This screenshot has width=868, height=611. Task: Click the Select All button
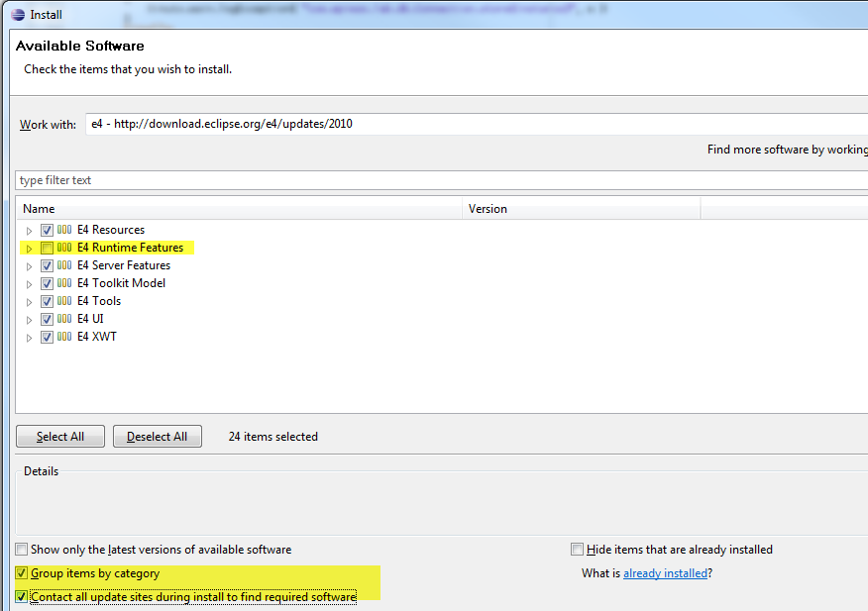(x=60, y=436)
